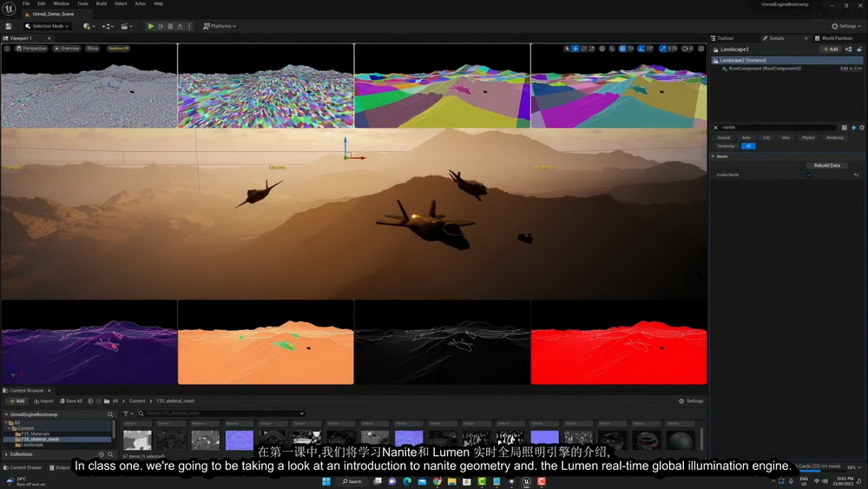The height and width of the screenshot is (489, 868).
Task: Click the skip frame playback button
Action: point(161,26)
